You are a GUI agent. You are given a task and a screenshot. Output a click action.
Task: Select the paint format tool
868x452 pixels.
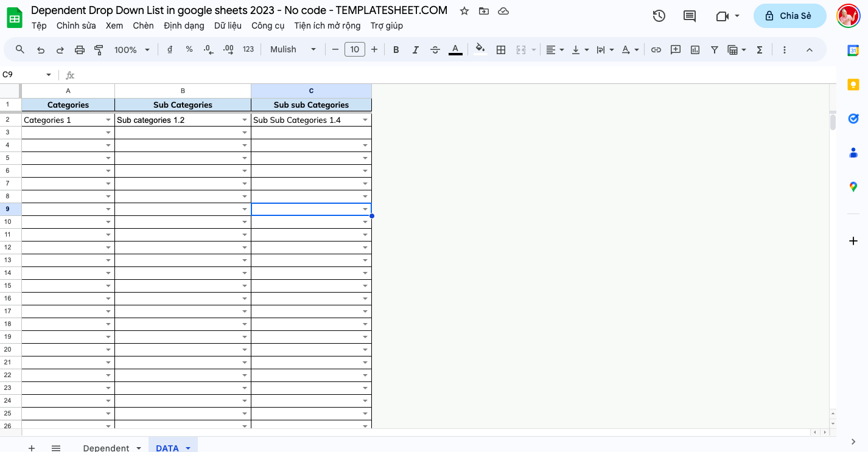[x=98, y=49]
